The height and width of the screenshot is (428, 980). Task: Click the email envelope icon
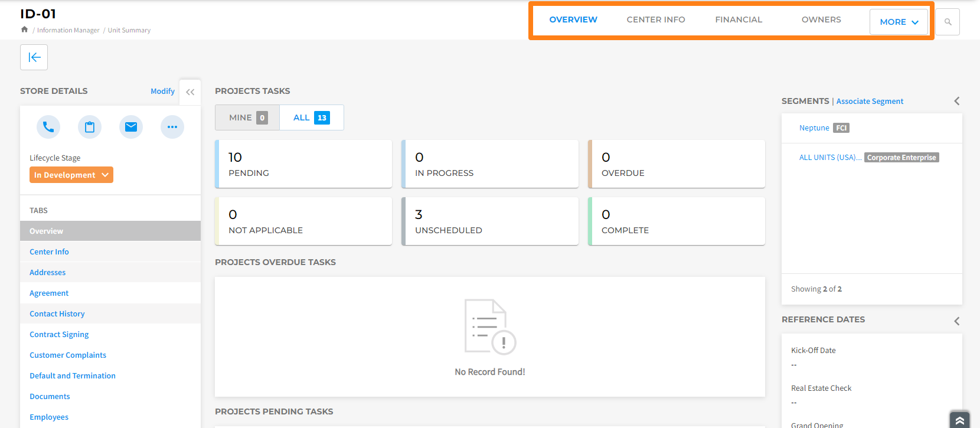coord(131,127)
